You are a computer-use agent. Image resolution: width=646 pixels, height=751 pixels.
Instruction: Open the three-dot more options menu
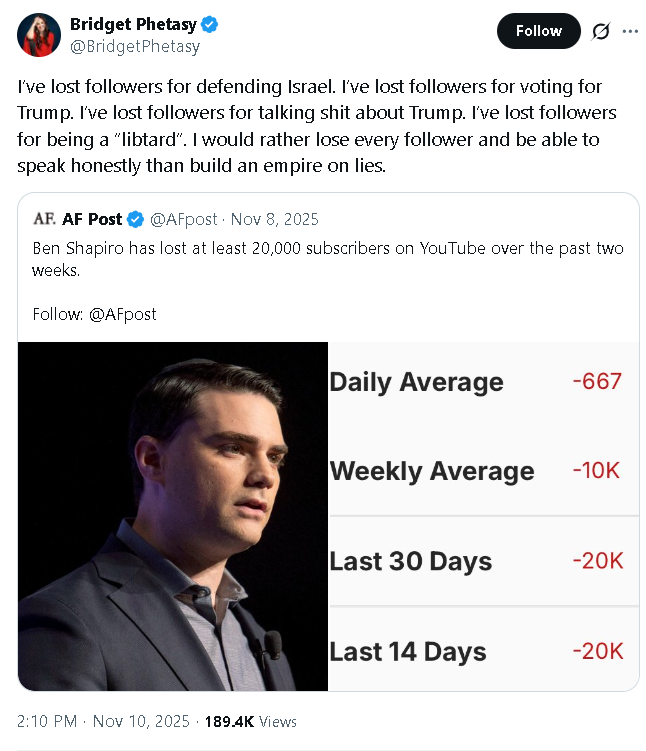(x=630, y=31)
